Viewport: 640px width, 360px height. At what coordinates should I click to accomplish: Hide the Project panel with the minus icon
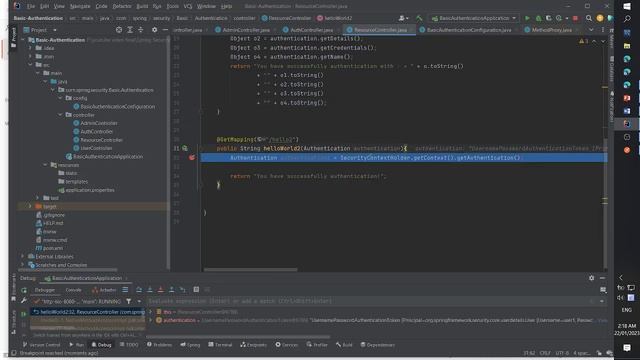[x=165, y=30]
